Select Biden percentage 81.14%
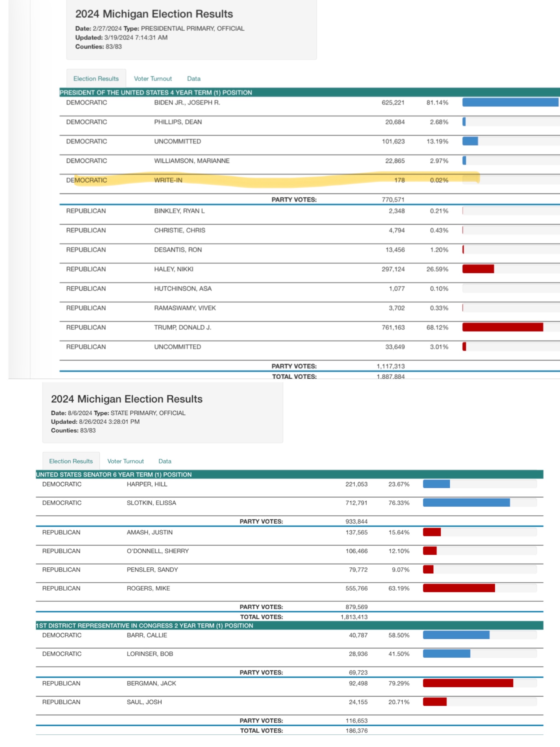The height and width of the screenshot is (747, 560). click(437, 102)
